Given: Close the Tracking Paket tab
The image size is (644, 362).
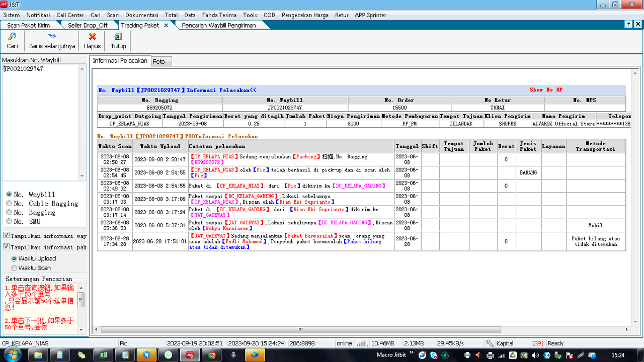Looking at the screenshot, I should (x=166, y=25).
